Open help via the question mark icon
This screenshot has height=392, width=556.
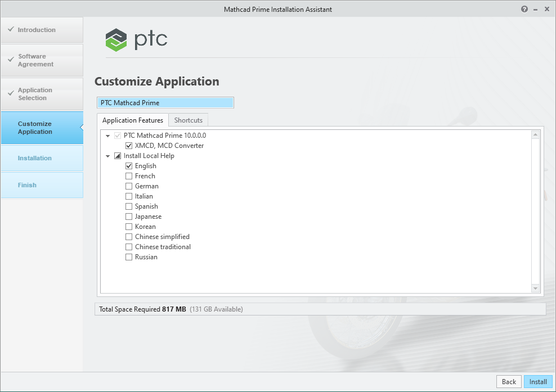click(523, 9)
